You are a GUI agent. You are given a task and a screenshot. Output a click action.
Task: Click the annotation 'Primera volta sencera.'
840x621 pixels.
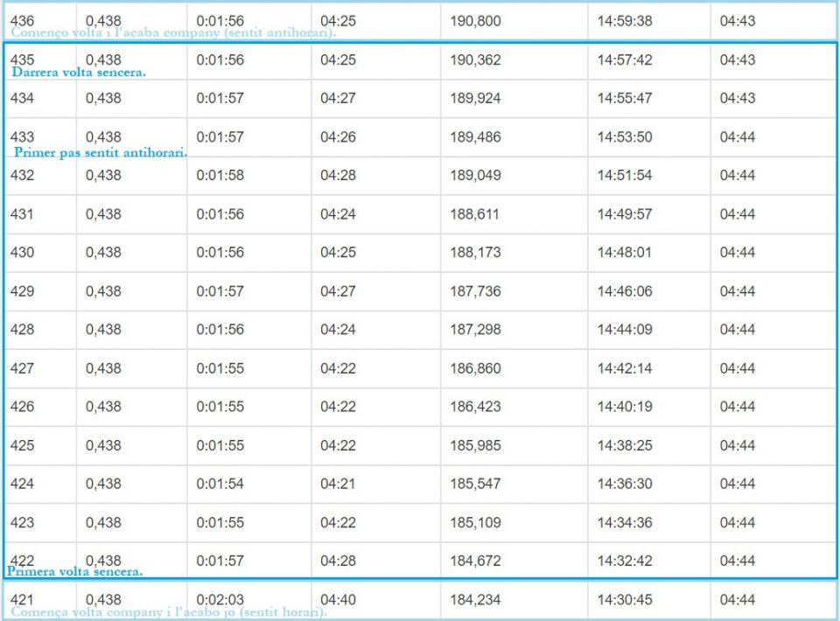pyautogui.click(x=74, y=572)
